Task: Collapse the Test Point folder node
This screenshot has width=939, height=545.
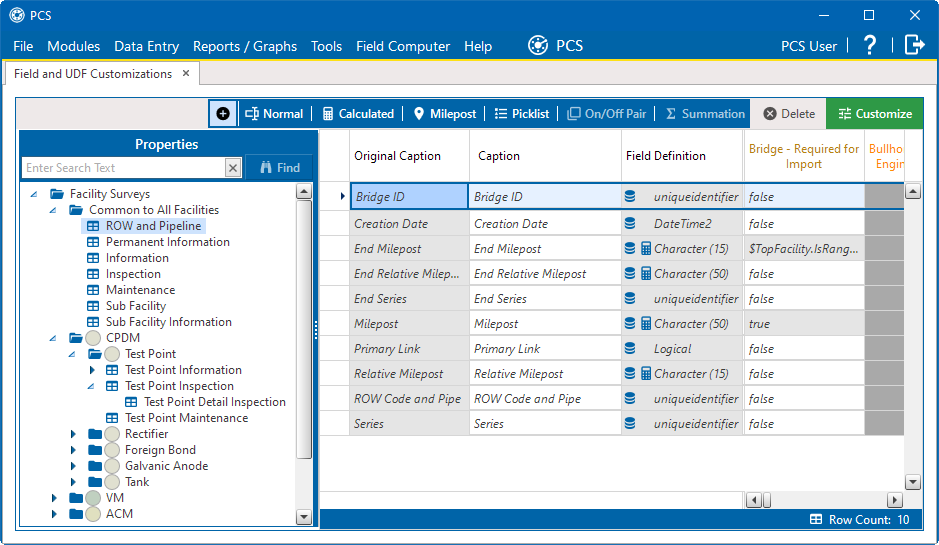Action: [72, 355]
